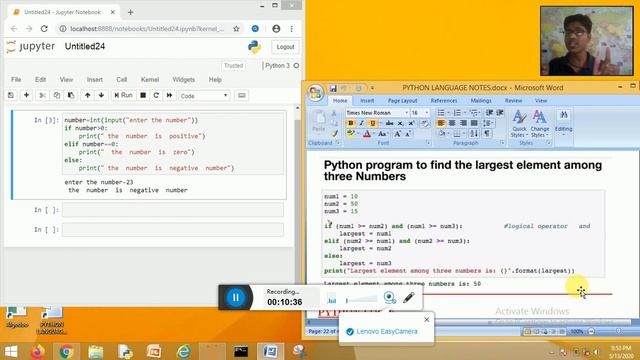The height and width of the screenshot is (360, 640).
Task: Open the View tab in Word
Action: point(541,100)
